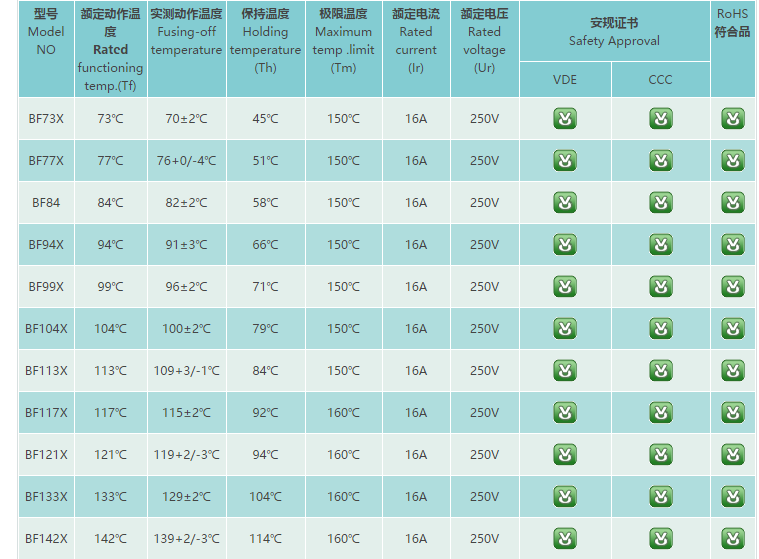The image size is (759, 559).
Task: Select the BF133X model name cell
Action: point(46,497)
